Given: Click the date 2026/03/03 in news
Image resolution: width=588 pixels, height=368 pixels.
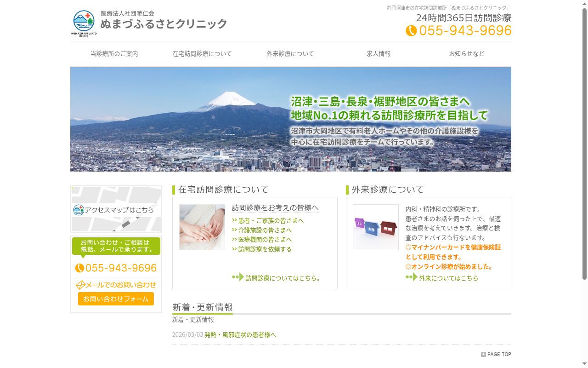Looking at the screenshot, I should (187, 335).
